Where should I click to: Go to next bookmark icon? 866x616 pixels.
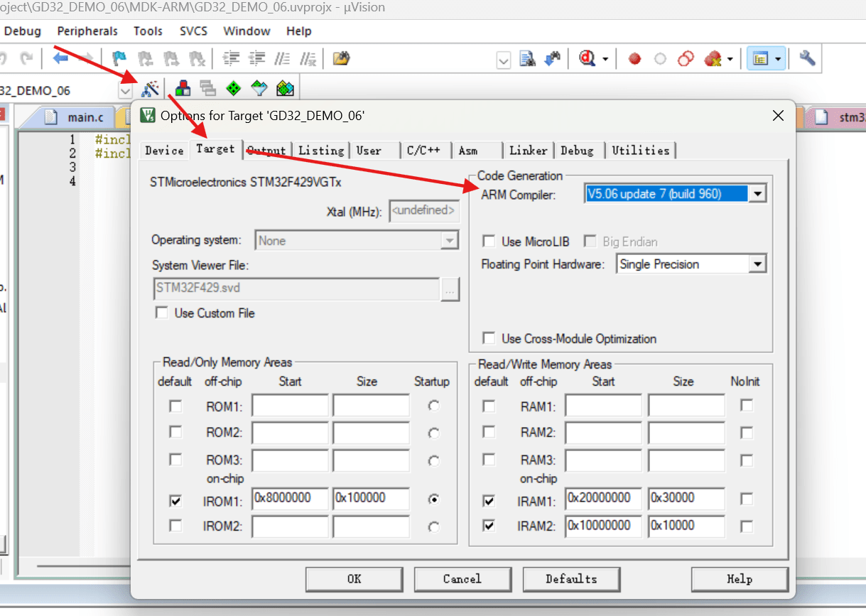171,58
